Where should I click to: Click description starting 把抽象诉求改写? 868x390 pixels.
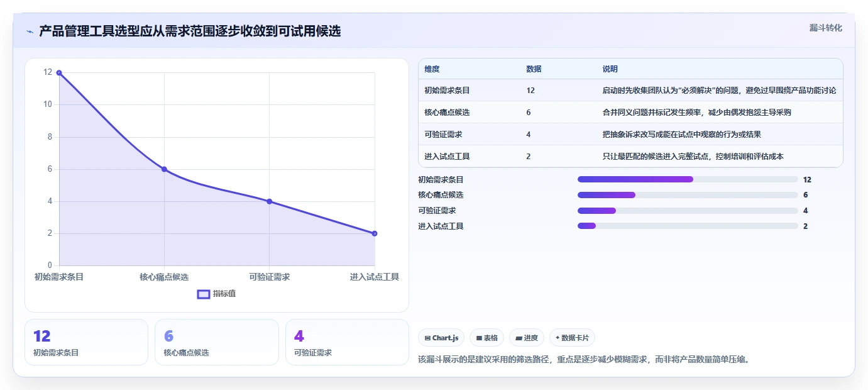coord(682,135)
